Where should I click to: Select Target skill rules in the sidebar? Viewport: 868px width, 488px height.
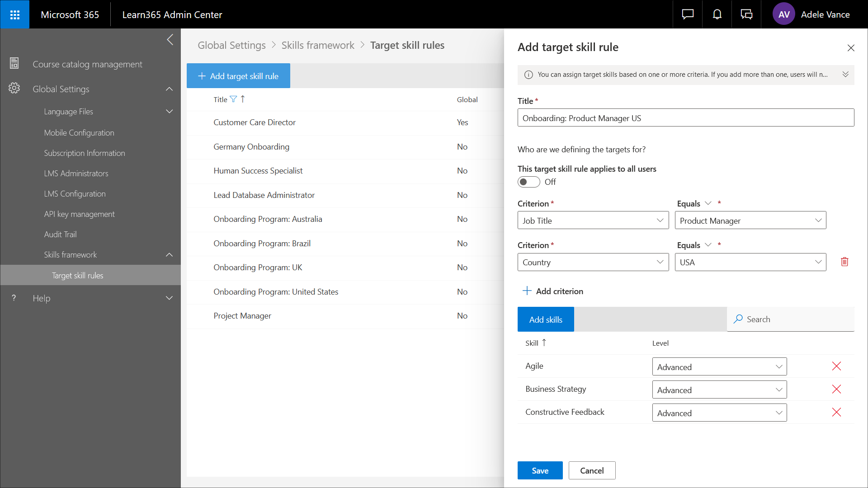click(77, 275)
